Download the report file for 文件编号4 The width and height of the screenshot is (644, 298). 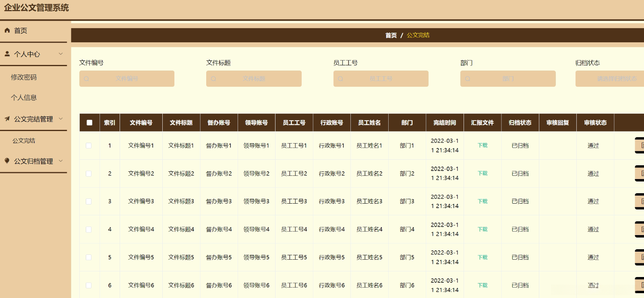point(482,229)
